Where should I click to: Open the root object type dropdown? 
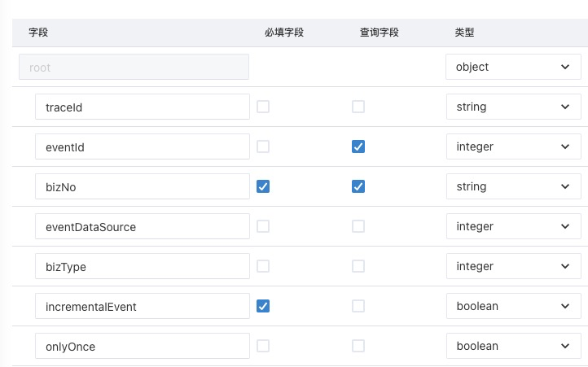[513, 67]
